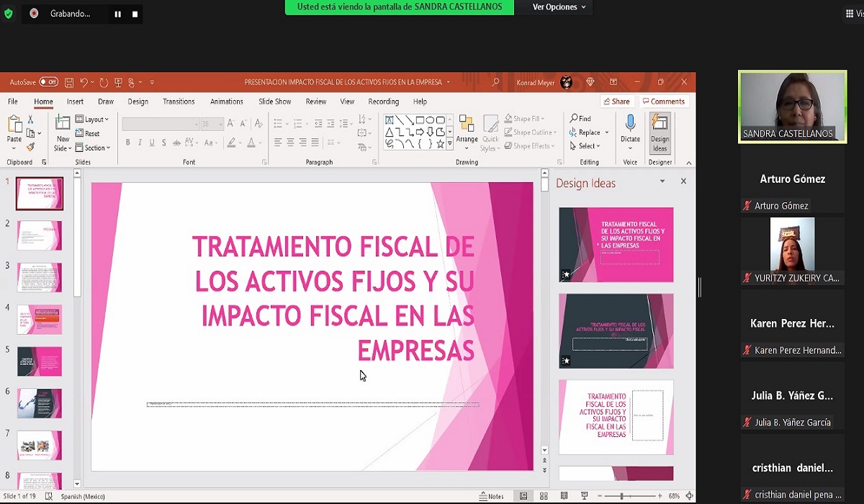This screenshot has width=864, height=504.
Task: Cut selection with the scissors icon
Action: pyautogui.click(x=30, y=120)
